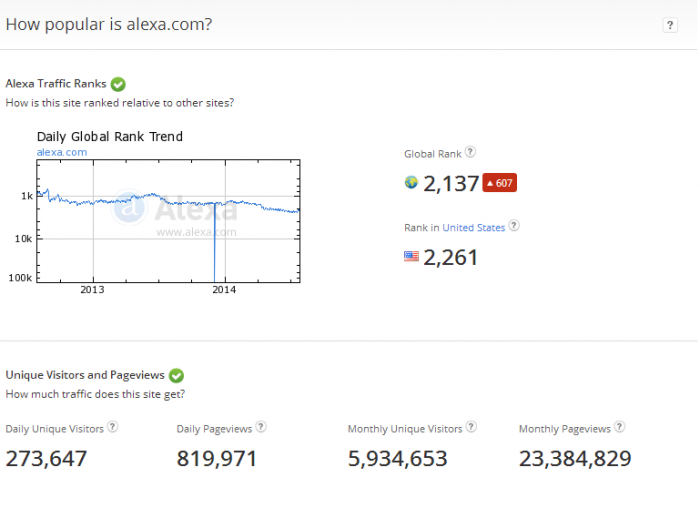Click the 2013 label on the chart axis
The width and height of the screenshot is (700, 508).
[92, 290]
